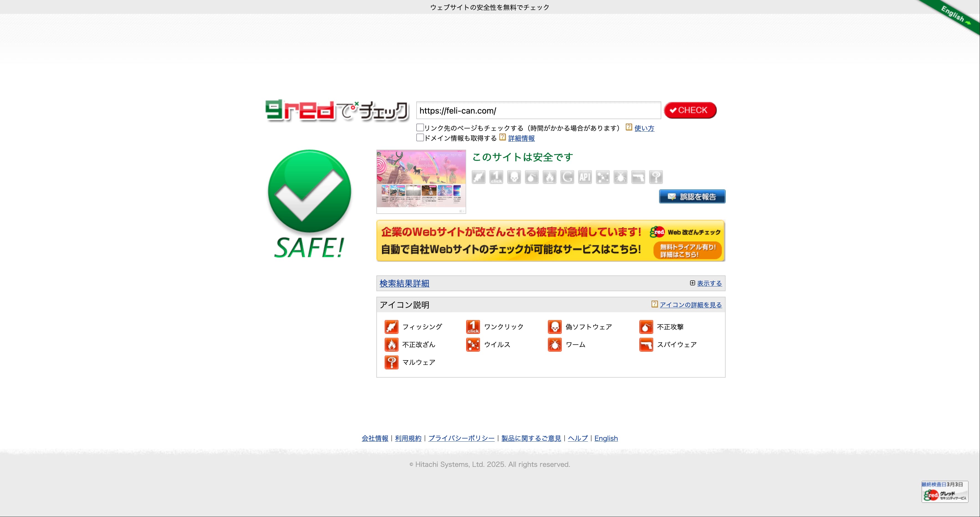This screenshot has height=517, width=980.
Task: Click the bomb icon for 不正攻撃
Action: (x=646, y=327)
